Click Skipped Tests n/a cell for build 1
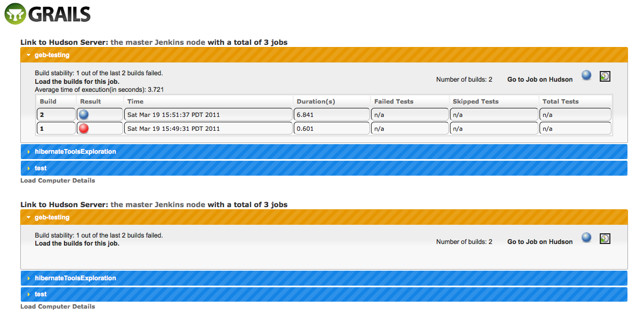Screen dimensions: 644x315 [493, 129]
